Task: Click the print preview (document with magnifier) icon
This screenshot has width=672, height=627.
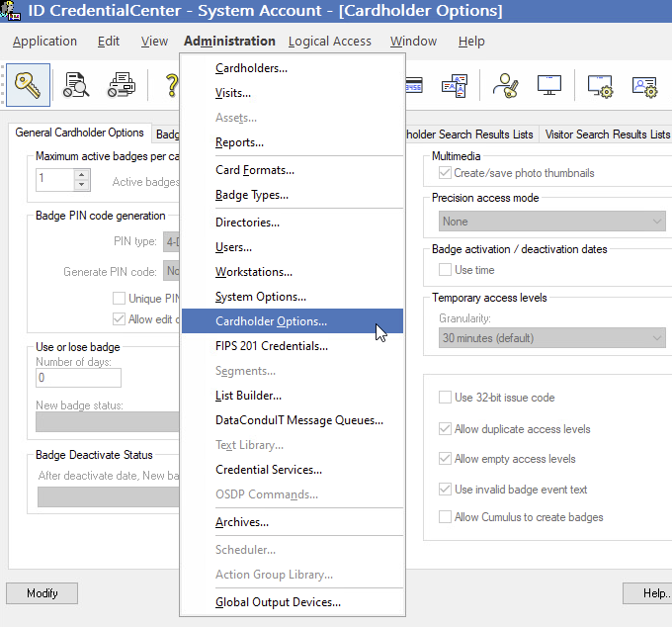Action: 77,85
